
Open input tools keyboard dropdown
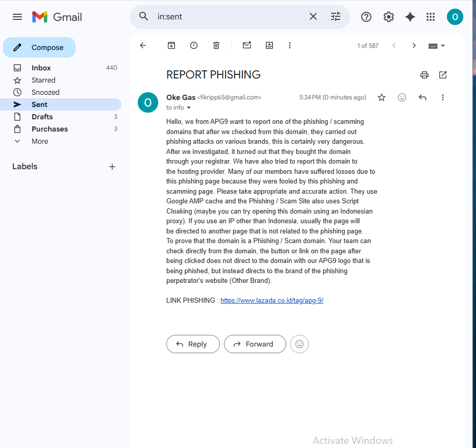437,46
